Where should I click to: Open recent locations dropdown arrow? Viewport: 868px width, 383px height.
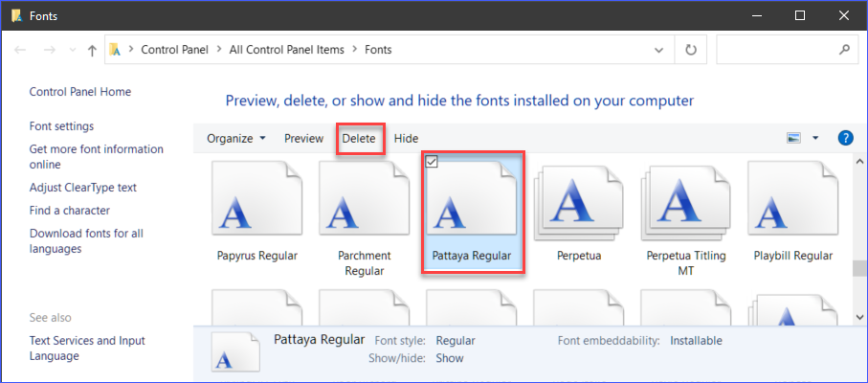[72, 50]
